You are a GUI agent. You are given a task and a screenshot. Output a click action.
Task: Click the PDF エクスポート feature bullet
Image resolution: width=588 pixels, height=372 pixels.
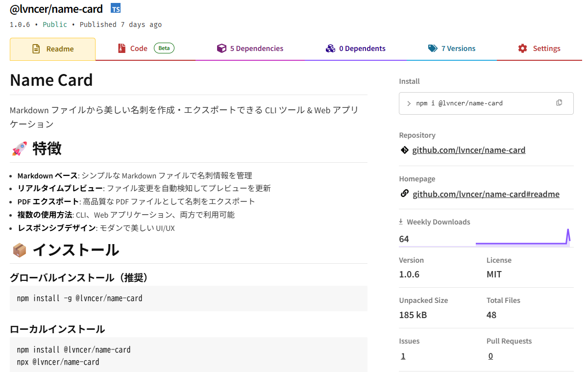(136, 201)
